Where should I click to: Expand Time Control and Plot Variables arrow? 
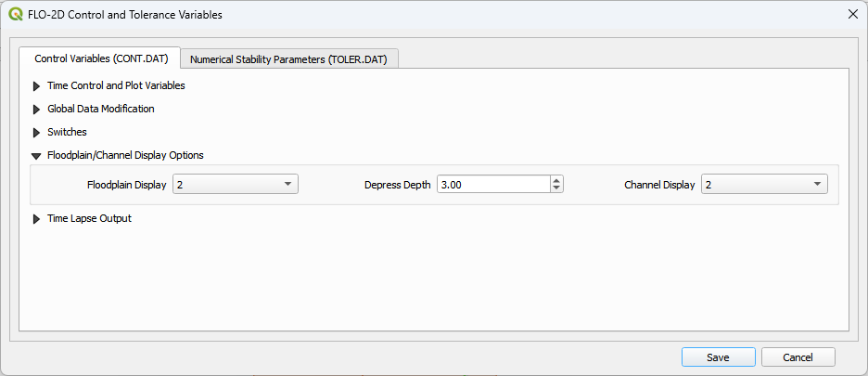37,86
